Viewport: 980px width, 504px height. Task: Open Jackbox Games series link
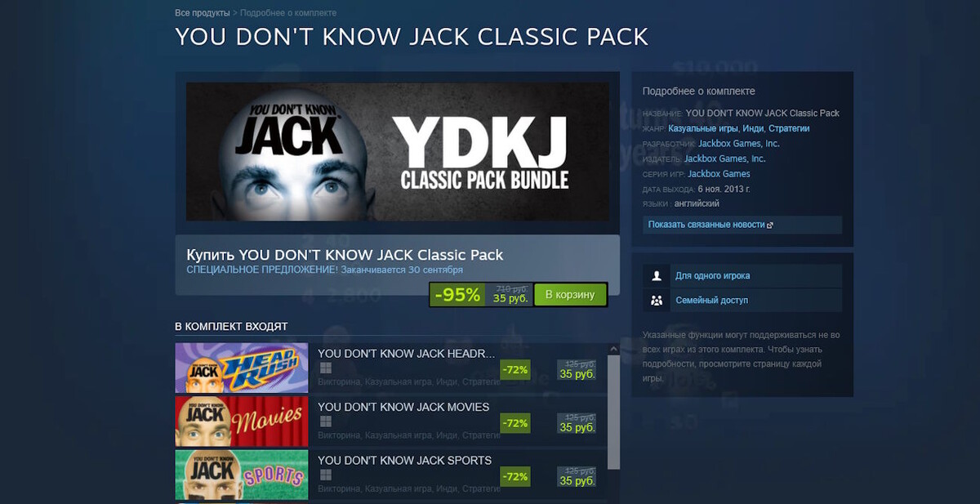click(719, 174)
